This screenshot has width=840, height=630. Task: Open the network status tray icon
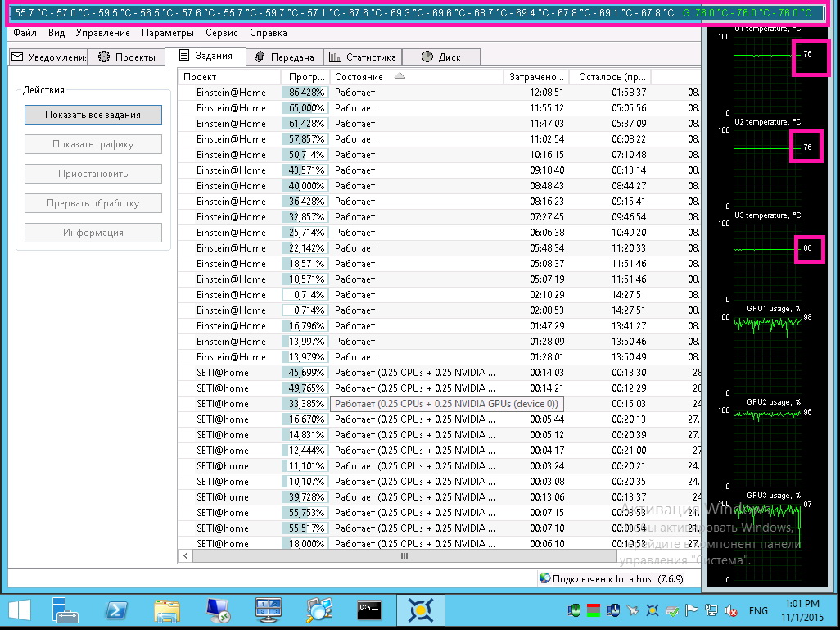[x=711, y=610]
